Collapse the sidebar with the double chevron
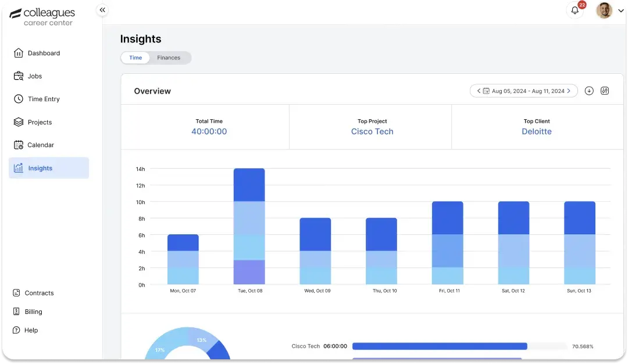Screen dimensions: 628x364 (x=102, y=10)
